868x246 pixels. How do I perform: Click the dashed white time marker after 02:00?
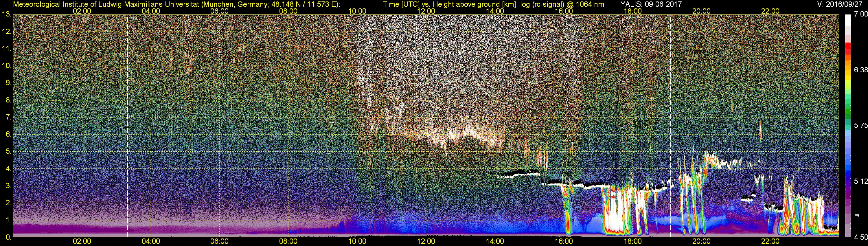pyautogui.click(x=128, y=126)
